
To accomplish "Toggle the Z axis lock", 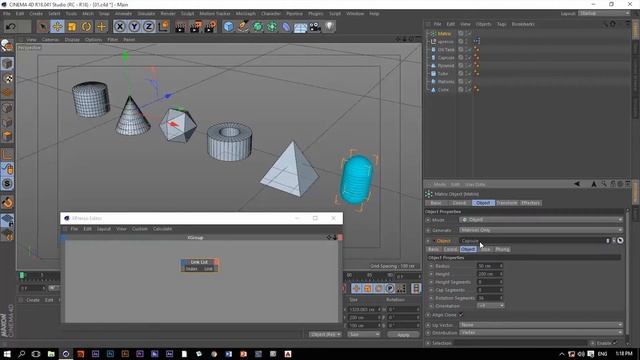I will click(x=149, y=27).
